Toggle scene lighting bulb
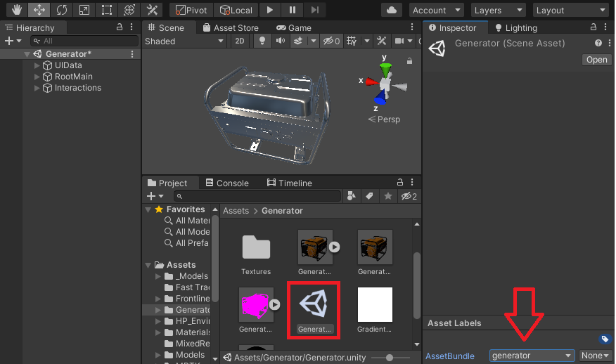Screen dimensions: 616x364 [x=262, y=41]
